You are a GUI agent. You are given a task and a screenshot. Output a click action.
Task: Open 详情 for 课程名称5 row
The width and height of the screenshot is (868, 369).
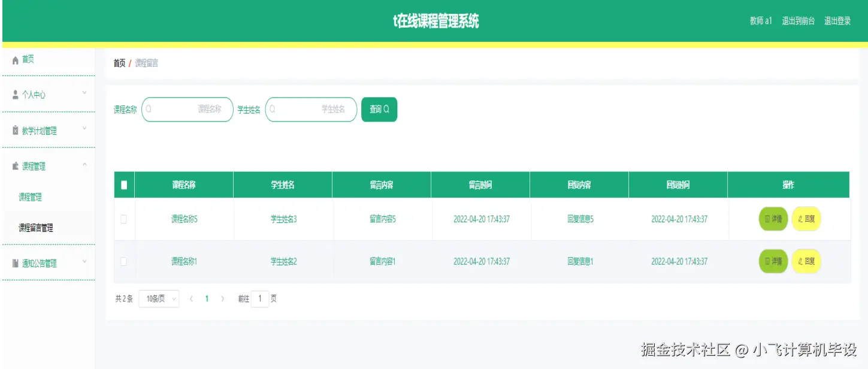[x=773, y=219]
